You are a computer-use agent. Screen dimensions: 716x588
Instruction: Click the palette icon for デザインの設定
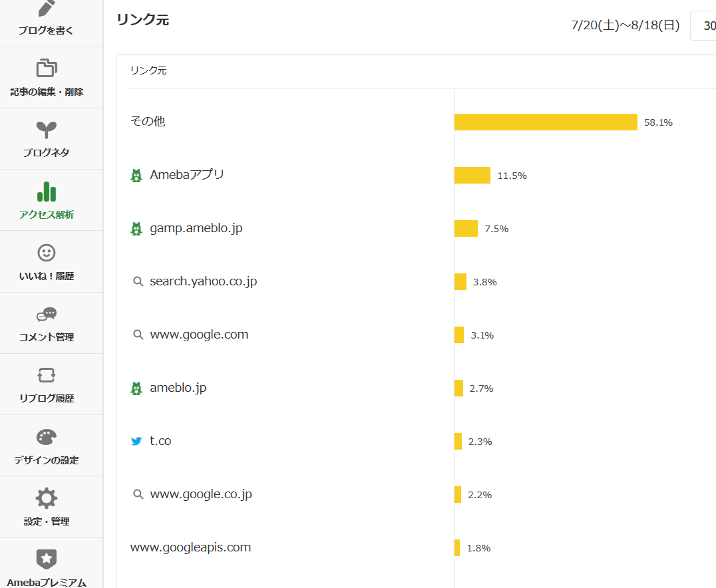(x=47, y=437)
